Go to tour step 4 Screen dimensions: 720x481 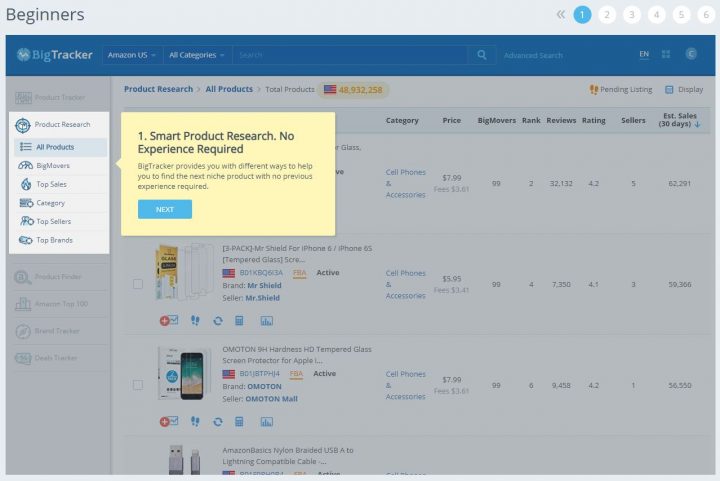point(657,15)
